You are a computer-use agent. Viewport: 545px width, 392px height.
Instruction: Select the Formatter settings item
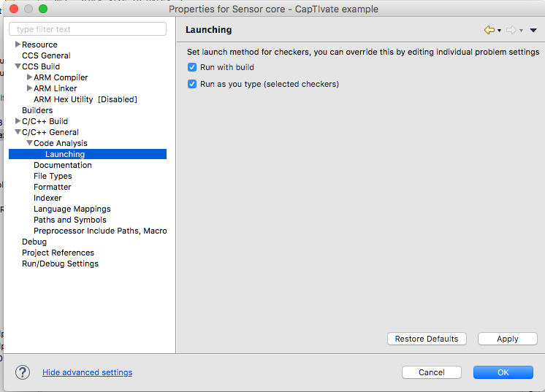(x=52, y=187)
